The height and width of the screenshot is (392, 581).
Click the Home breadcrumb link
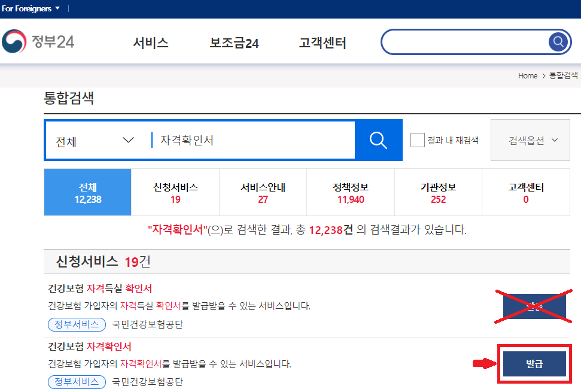527,75
